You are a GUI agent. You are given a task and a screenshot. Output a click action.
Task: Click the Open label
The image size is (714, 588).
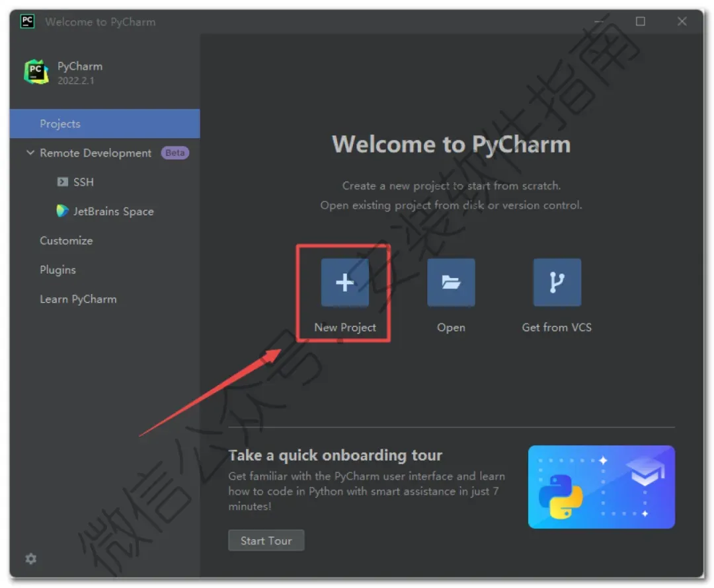tap(451, 327)
